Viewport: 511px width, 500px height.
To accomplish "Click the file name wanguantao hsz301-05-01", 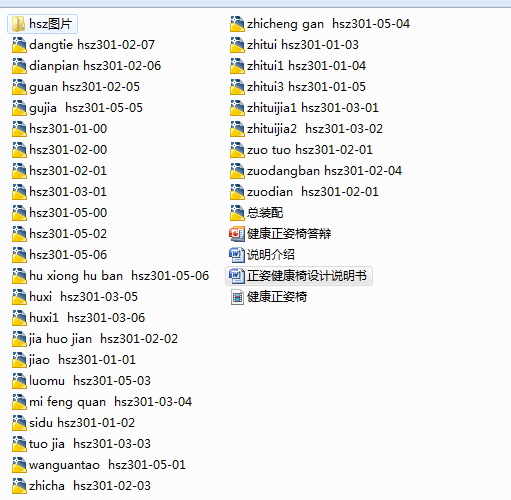I will tap(107, 465).
